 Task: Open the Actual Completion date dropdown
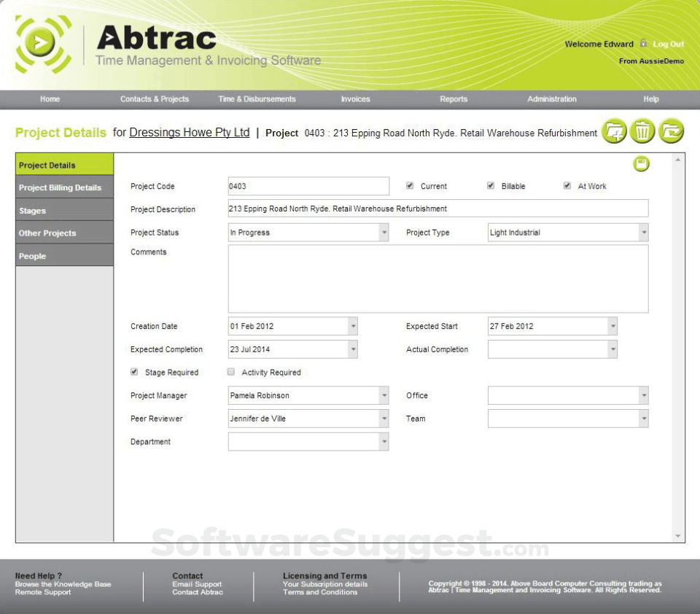pyautogui.click(x=613, y=349)
